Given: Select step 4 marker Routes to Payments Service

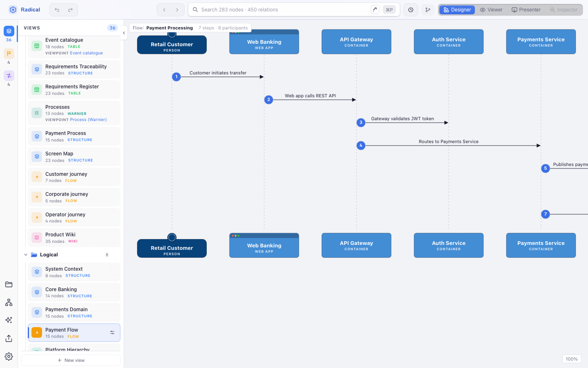Looking at the screenshot, I should coord(361,146).
